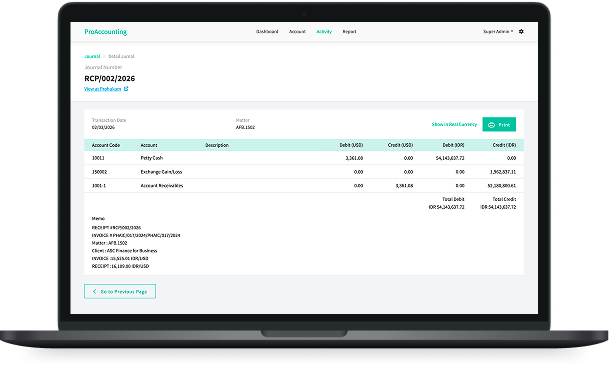609x366 pixels.
Task: Open the Account menu
Action: pyautogui.click(x=297, y=31)
